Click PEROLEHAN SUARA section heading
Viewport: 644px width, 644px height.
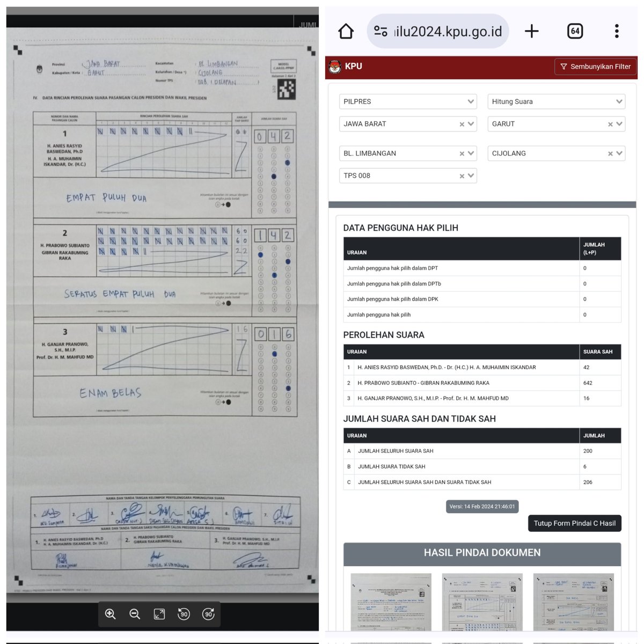click(x=384, y=335)
